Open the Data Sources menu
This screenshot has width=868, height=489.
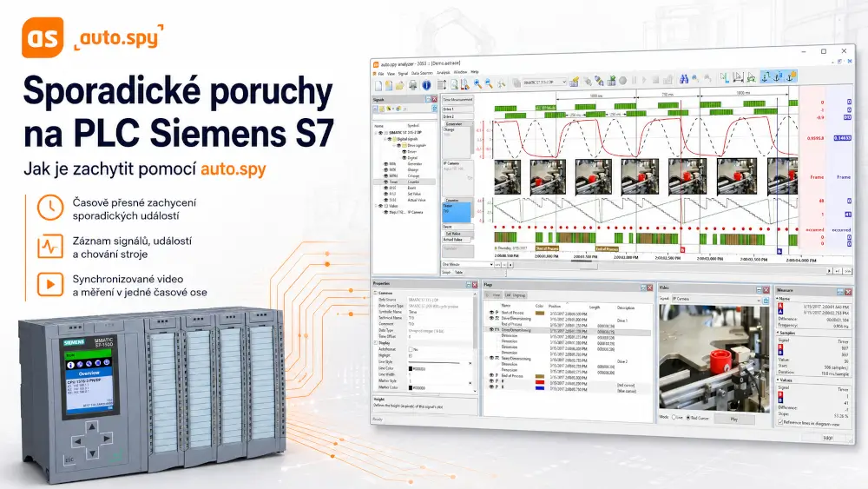[422, 73]
